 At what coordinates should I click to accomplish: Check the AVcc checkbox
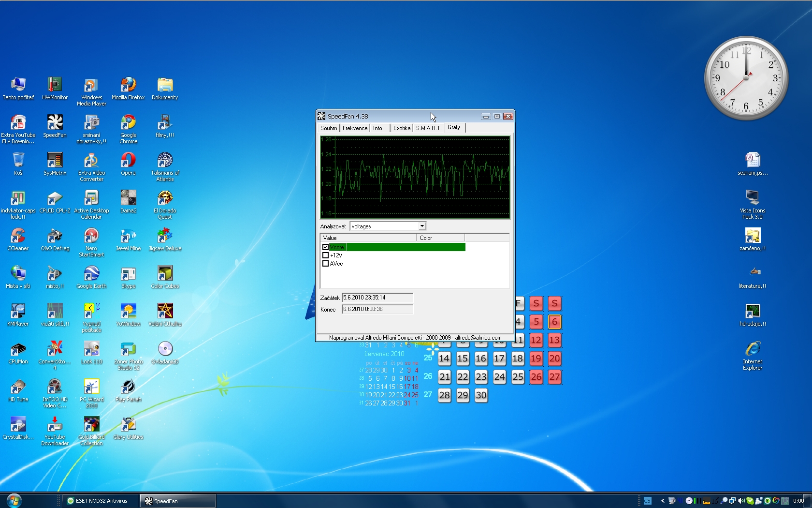325,264
